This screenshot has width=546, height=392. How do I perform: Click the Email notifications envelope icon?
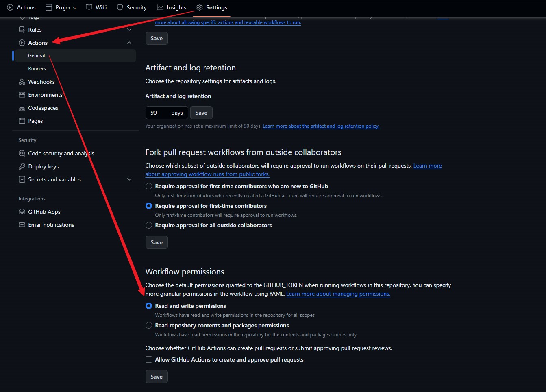[22, 225]
